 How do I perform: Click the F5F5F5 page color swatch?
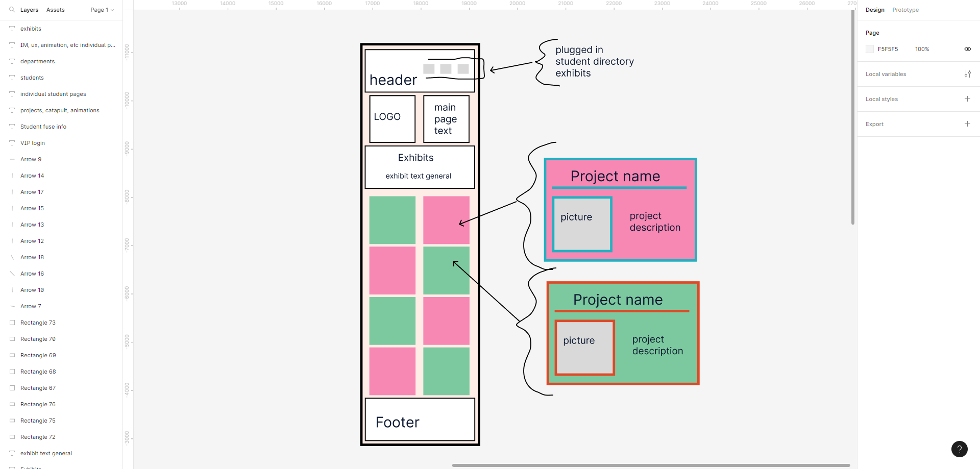[x=870, y=49]
